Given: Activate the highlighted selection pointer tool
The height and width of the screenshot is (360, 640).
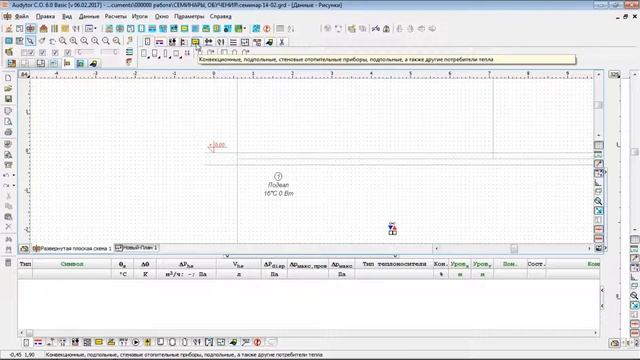Looking at the screenshot, I should pos(30,41).
